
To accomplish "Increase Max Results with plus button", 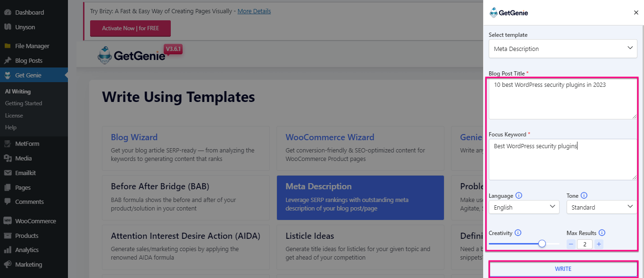I will [x=599, y=244].
